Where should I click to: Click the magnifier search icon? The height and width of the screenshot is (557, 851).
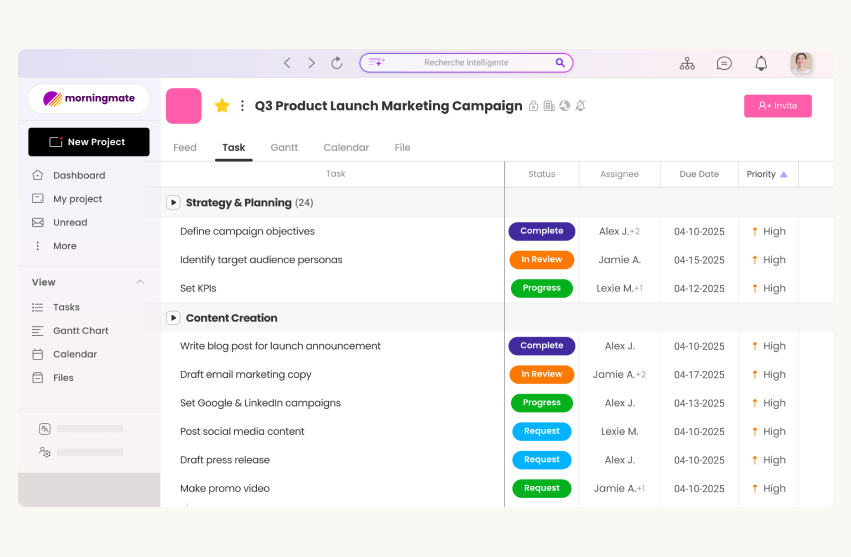tap(560, 62)
